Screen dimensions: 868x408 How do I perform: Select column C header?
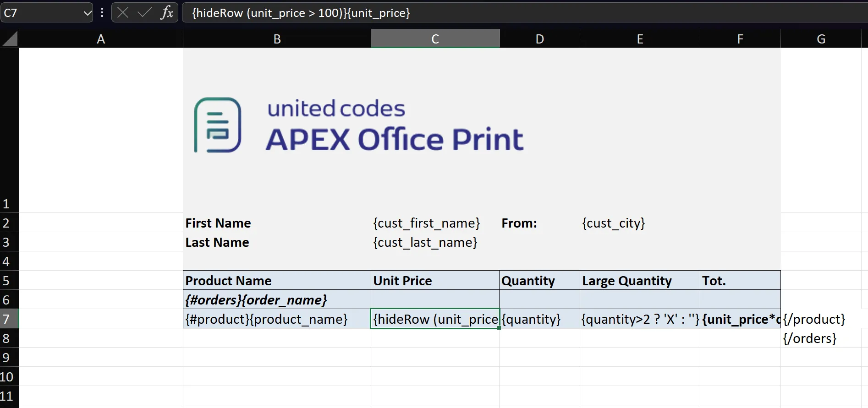pos(435,39)
